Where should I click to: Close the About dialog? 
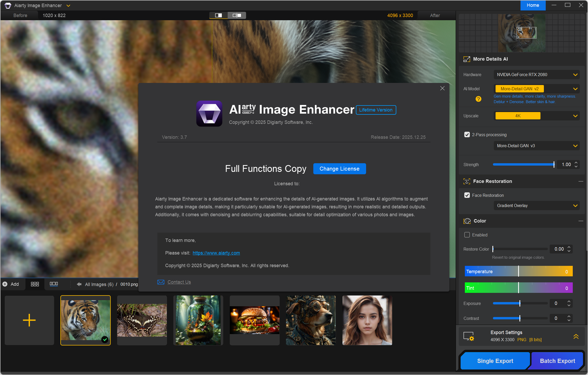tap(442, 88)
